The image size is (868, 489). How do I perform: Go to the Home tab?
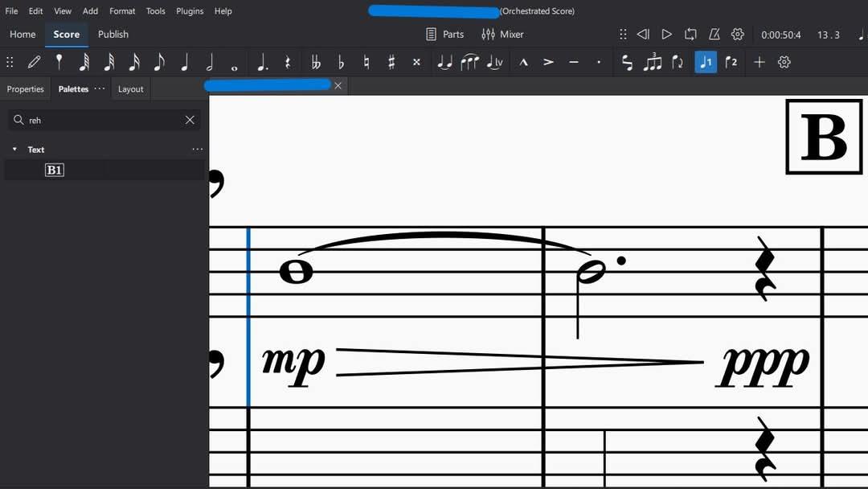[x=23, y=35]
